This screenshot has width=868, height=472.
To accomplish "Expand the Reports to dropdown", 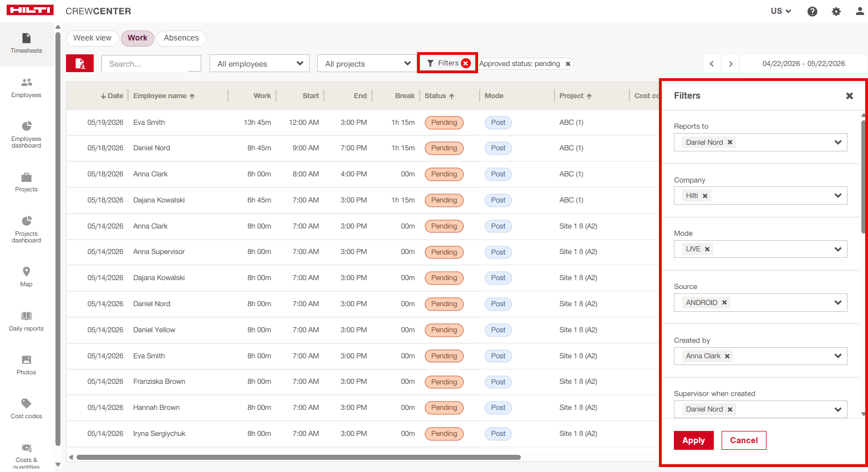I will [837, 143].
